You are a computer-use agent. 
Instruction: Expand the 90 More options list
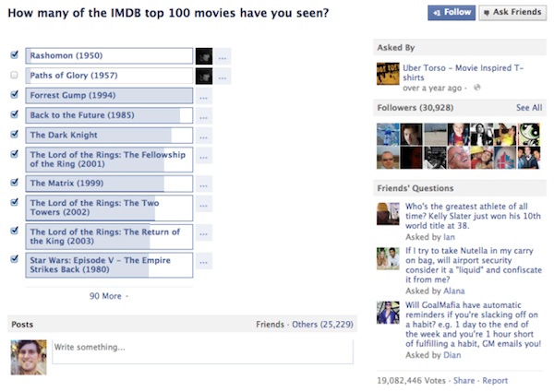coord(109,296)
